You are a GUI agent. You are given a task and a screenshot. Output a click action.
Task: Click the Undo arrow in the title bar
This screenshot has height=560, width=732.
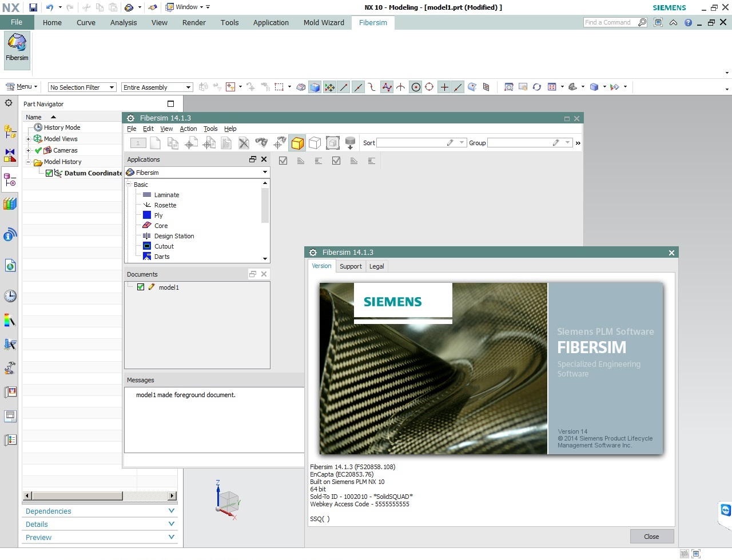tap(50, 7)
